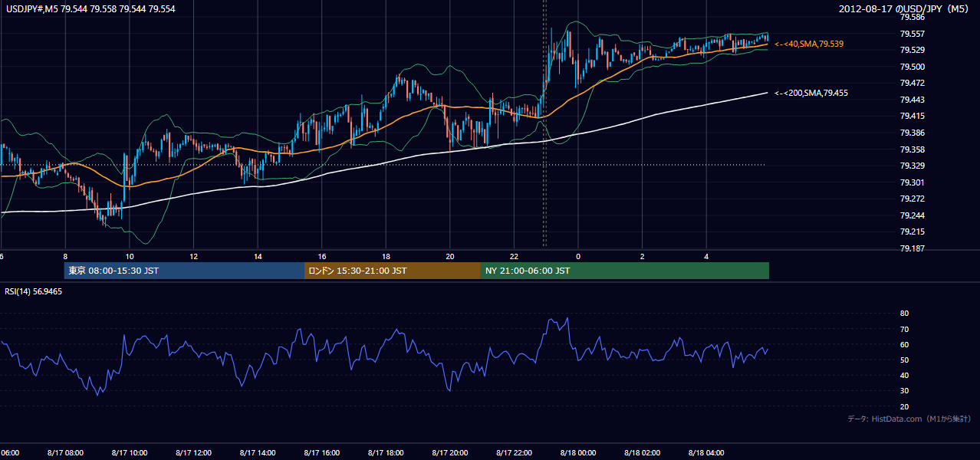Click price axis label 79.415
980x460 pixels.
[913, 117]
